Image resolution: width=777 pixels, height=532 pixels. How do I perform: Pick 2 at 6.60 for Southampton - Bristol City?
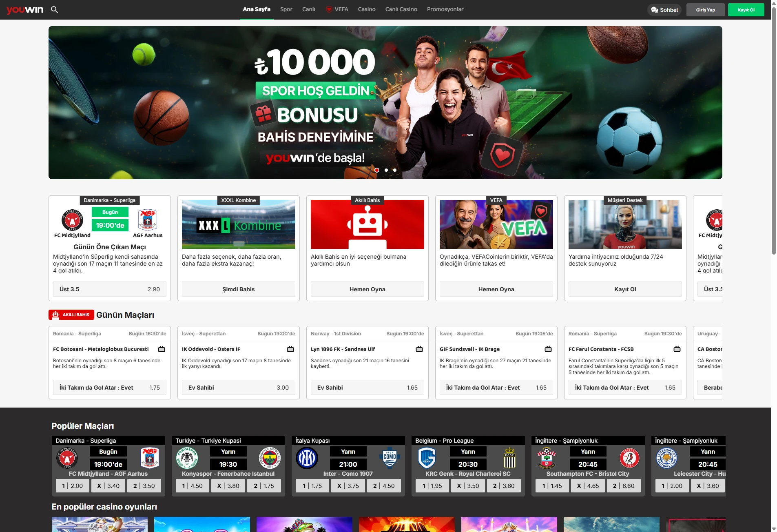pyautogui.click(x=624, y=486)
